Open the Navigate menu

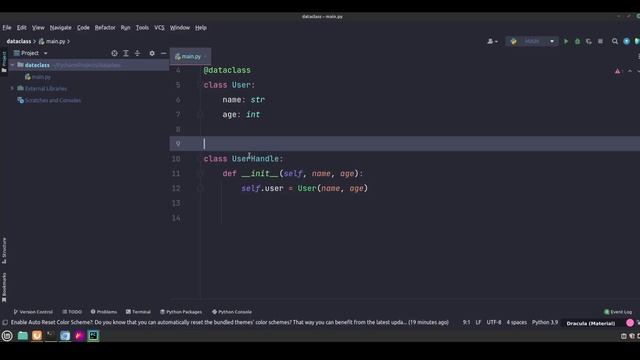click(60, 28)
